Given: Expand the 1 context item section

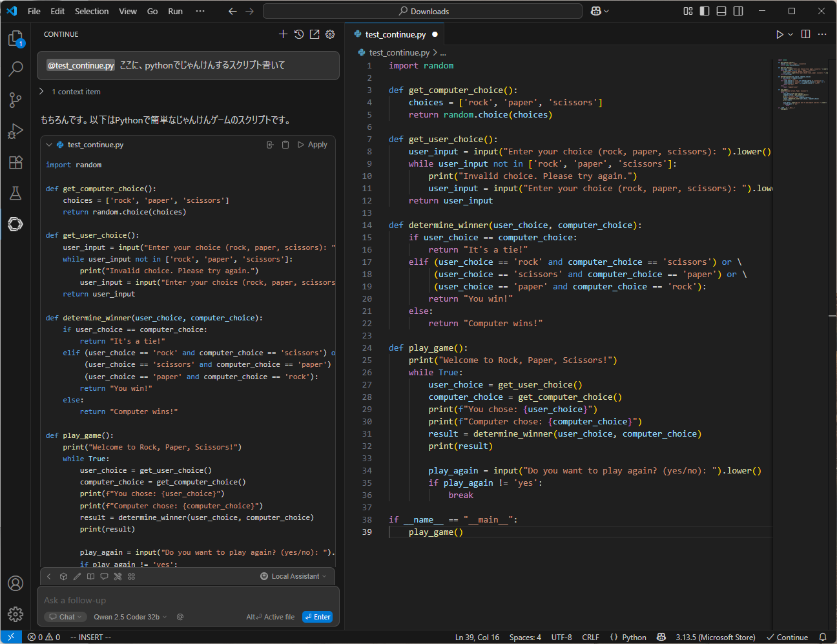Looking at the screenshot, I should tap(70, 92).
